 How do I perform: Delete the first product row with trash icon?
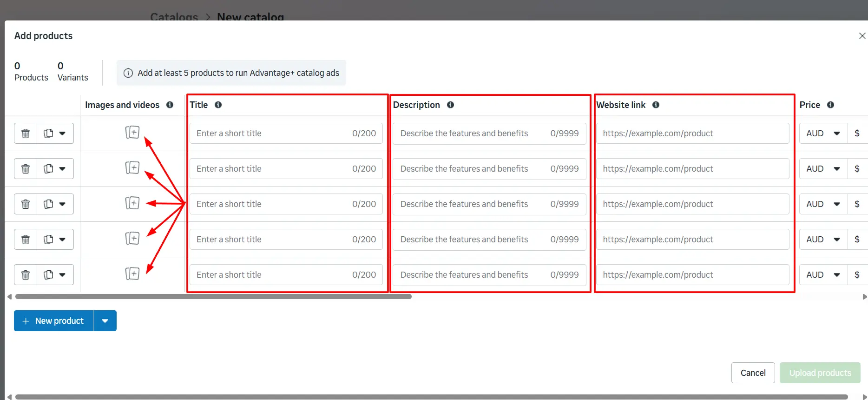point(26,133)
